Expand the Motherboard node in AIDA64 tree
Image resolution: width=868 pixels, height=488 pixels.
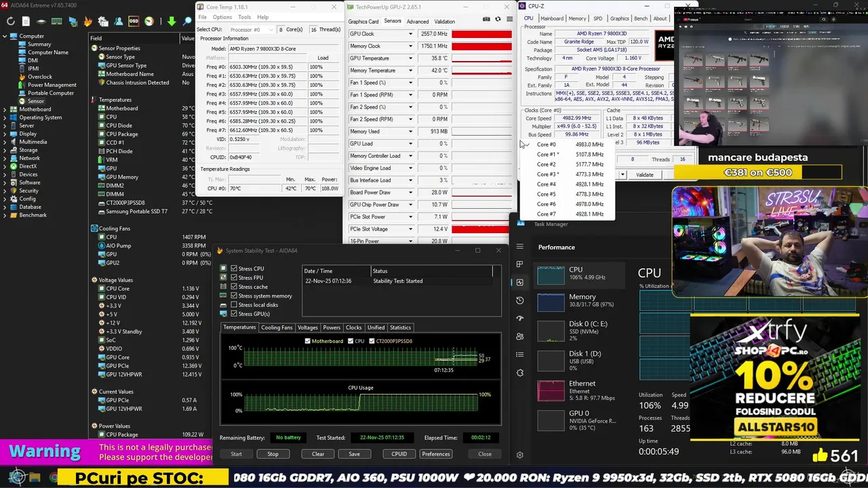[x=4, y=109]
